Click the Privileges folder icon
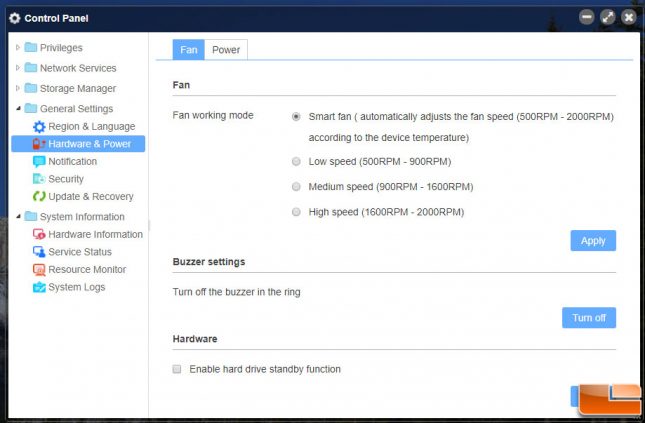 31,47
